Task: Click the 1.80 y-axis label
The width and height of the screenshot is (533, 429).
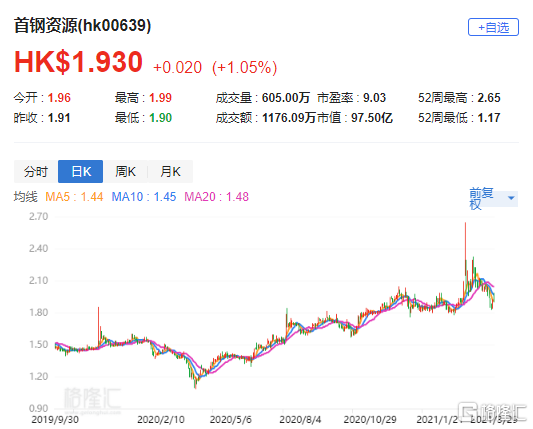Action: [38, 312]
